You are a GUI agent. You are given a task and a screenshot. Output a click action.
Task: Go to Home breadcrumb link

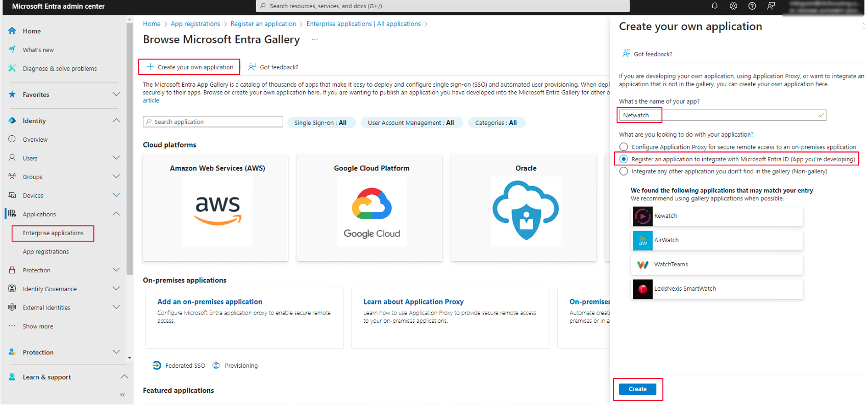tap(152, 24)
